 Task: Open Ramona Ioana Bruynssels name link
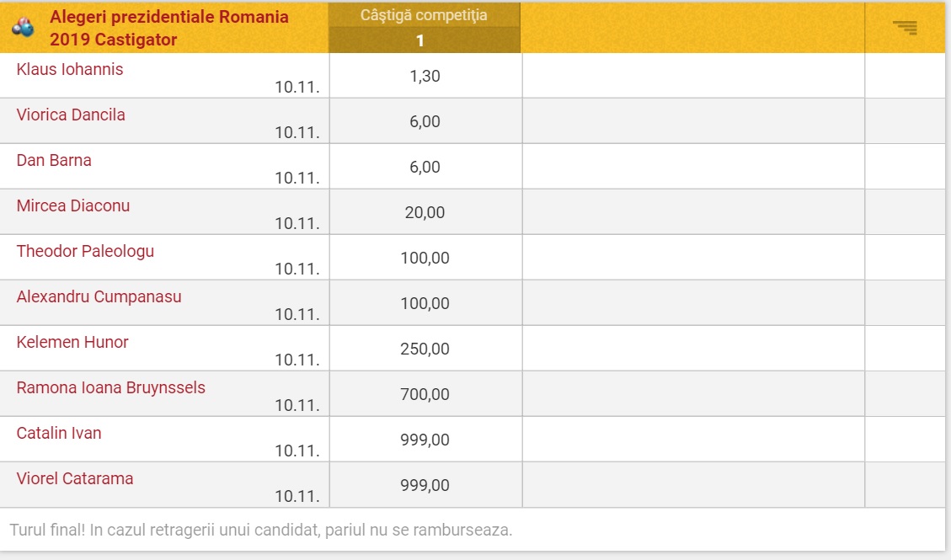click(110, 388)
